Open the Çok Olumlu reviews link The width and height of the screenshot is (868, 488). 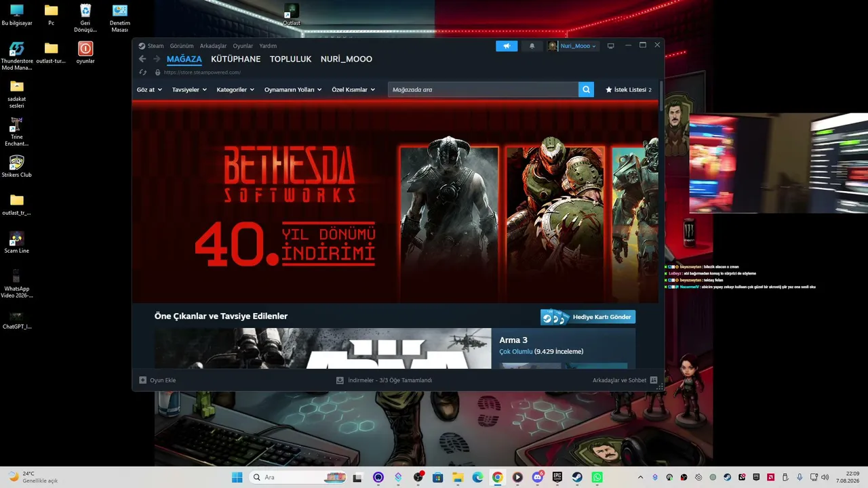point(515,352)
